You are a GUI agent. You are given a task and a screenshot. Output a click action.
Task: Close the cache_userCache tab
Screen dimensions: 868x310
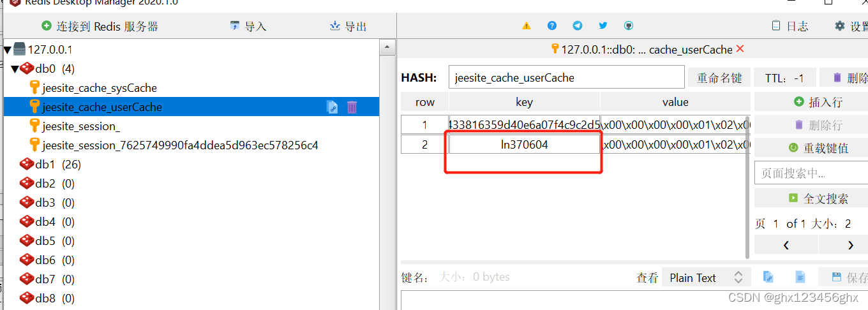(x=740, y=49)
